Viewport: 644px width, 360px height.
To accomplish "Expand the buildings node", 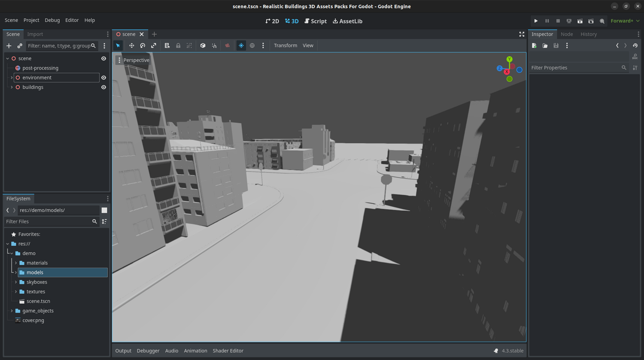I will click(12, 87).
